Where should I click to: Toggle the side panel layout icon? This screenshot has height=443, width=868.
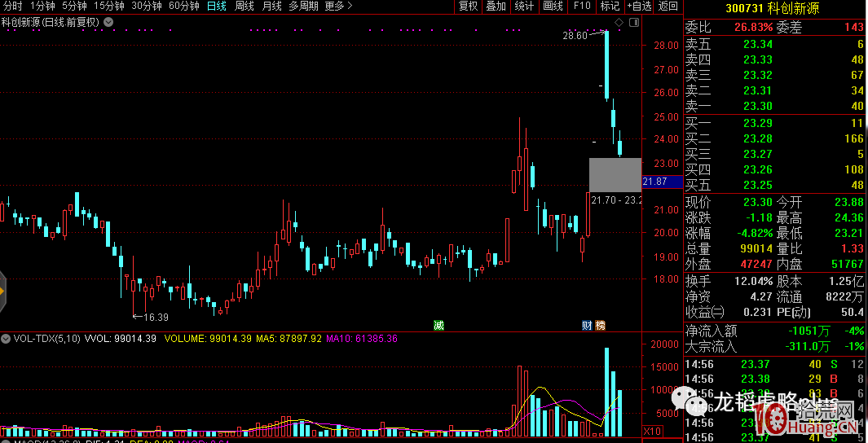click(x=634, y=23)
